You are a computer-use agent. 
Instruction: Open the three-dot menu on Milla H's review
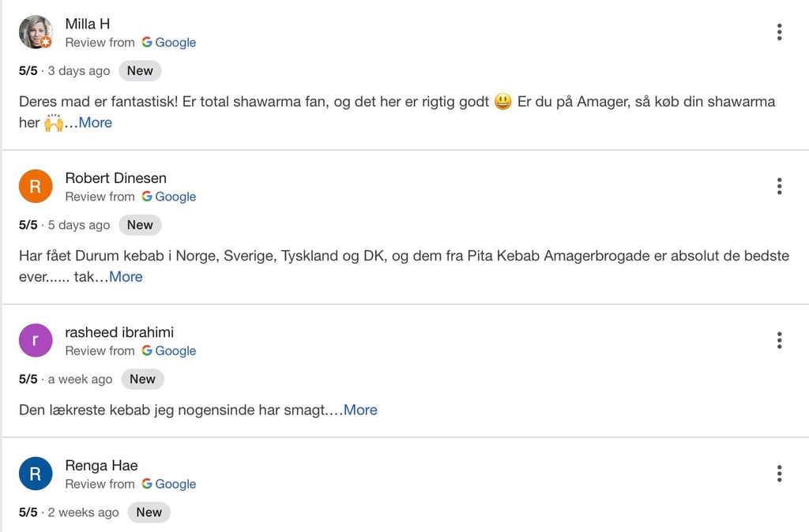point(780,32)
